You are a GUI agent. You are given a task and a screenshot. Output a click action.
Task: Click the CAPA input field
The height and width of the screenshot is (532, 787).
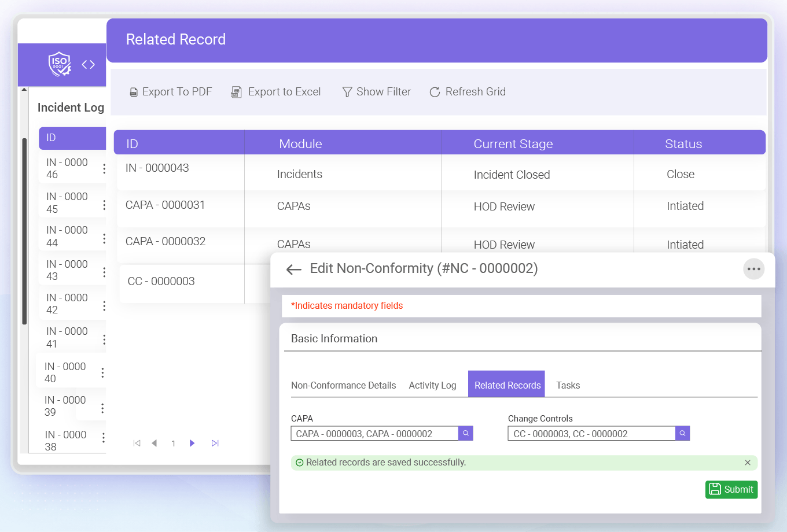point(374,433)
